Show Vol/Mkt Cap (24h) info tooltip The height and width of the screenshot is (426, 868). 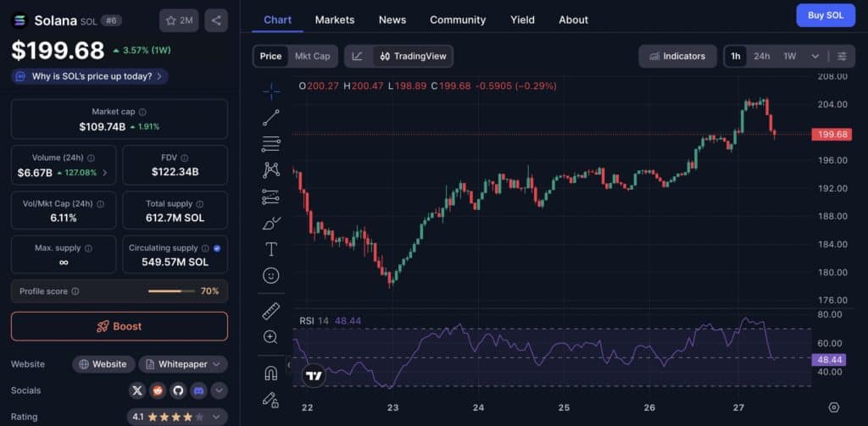(x=101, y=204)
